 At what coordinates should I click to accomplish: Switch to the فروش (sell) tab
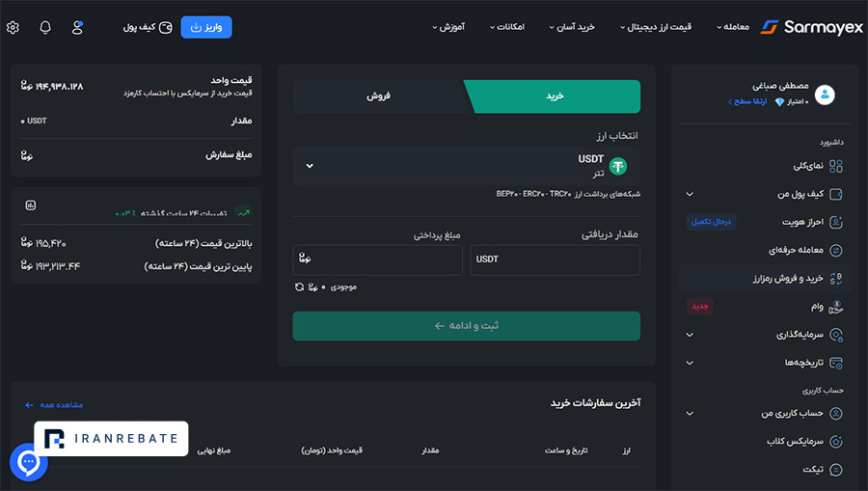click(379, 95)
